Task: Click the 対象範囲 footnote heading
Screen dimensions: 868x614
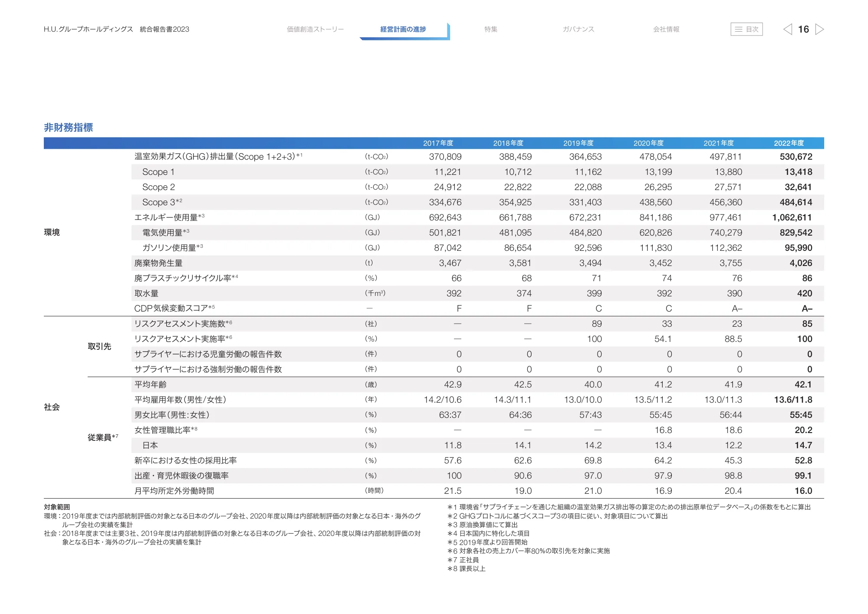Action: click(x=57, y=507)
